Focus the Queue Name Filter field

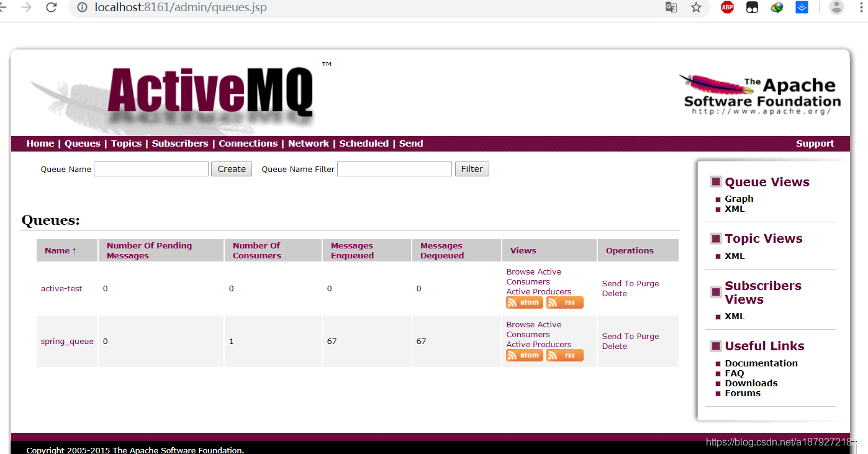point(394,169)
